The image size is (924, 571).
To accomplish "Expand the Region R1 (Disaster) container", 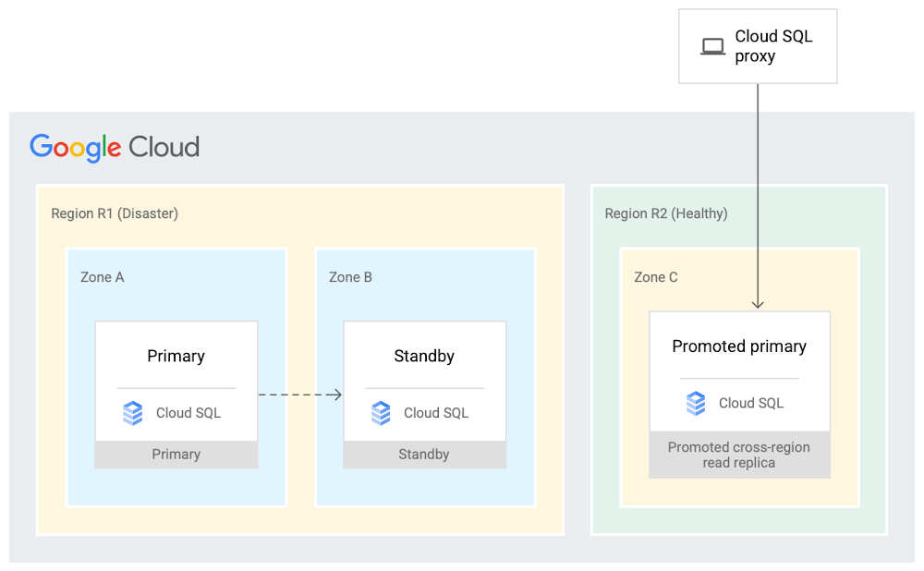I will pos(115,213).
